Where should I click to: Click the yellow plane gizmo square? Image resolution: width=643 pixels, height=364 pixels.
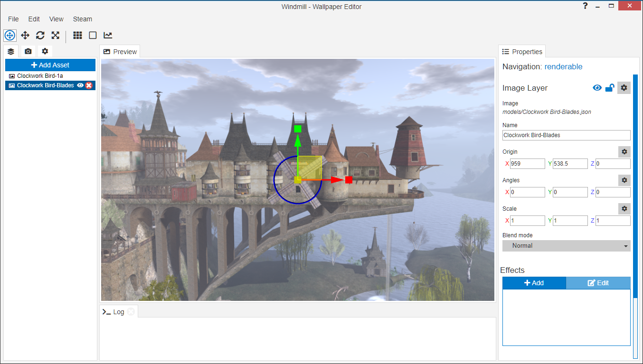pyautogui.click(x=310, y=168)
